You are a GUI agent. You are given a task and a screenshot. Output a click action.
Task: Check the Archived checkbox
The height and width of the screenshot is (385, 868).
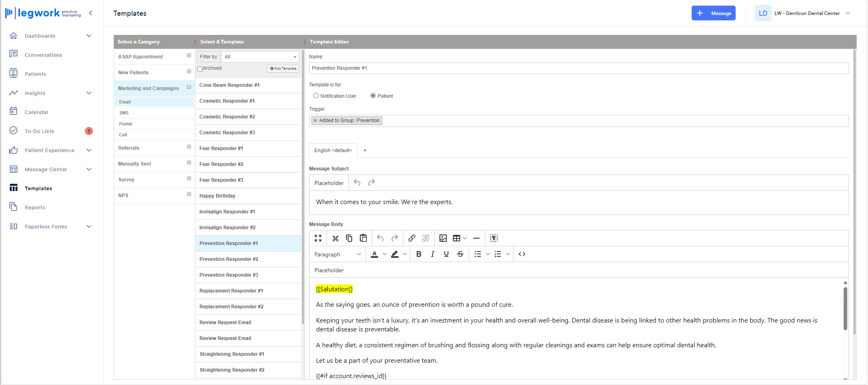[200, 69]
